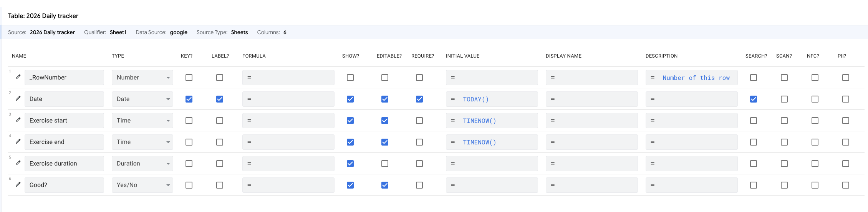Image resolution: width=868 pixels, height=212 pixels.
Task: Disable SEARCH? checkbox on Date row
Action: [x=754, y=99]
